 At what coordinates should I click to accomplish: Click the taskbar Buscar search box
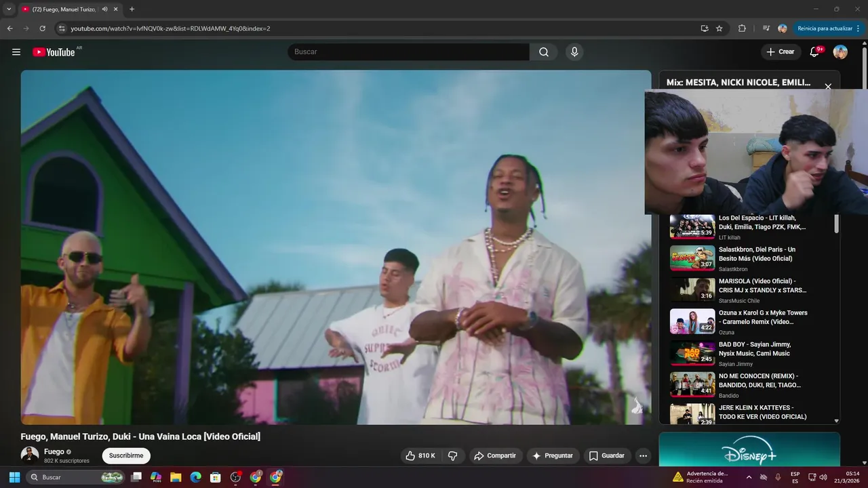(x=76, y=477)
